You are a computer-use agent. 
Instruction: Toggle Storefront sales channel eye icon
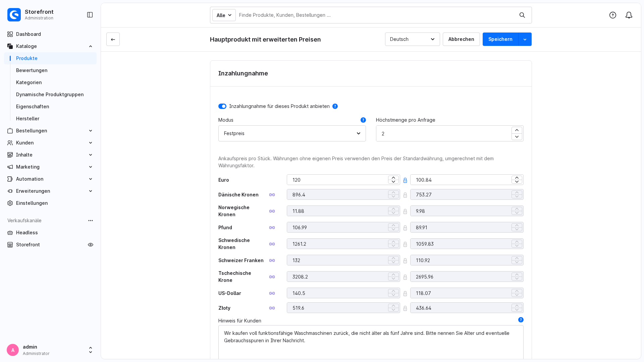91,245
